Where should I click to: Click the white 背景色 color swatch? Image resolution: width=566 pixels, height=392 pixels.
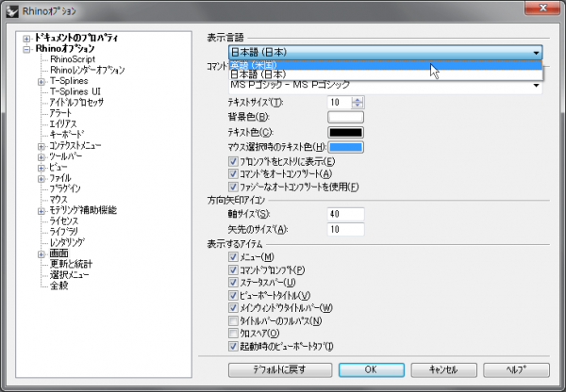pyautogui.click(x=345, y=117)
